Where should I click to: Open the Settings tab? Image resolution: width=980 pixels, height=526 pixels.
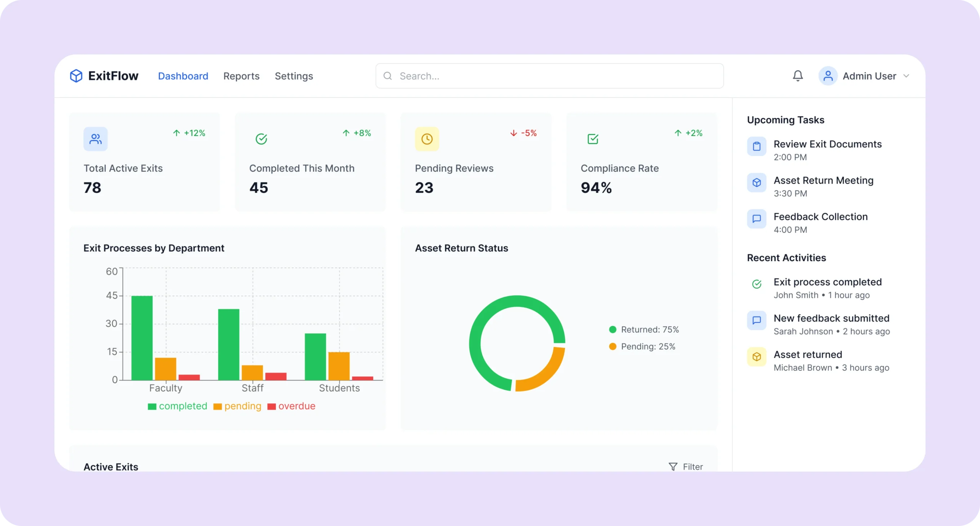pyautogui.click(x=294, y=76)
